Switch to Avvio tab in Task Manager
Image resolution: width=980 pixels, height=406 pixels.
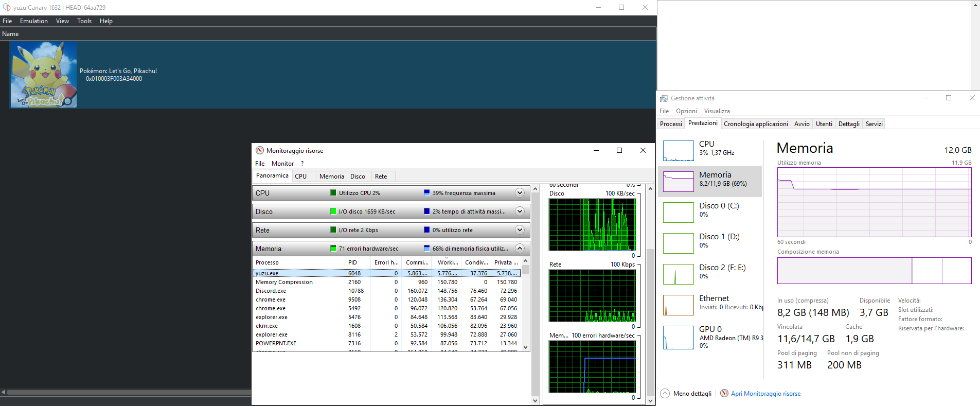pyautogui.click(x=801, y=124)
